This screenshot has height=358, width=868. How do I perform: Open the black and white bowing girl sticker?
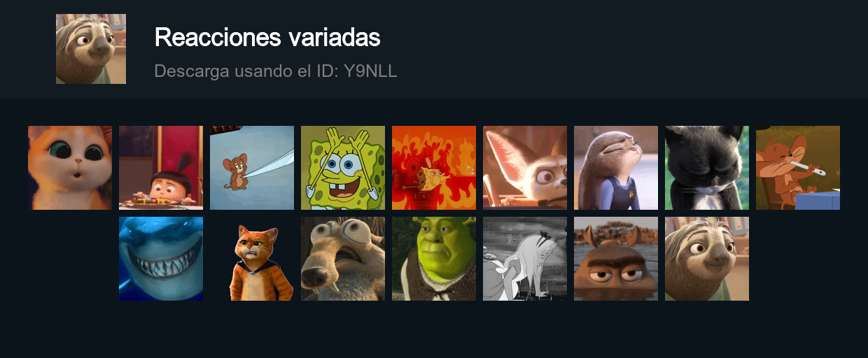click(x=525, y=259)
